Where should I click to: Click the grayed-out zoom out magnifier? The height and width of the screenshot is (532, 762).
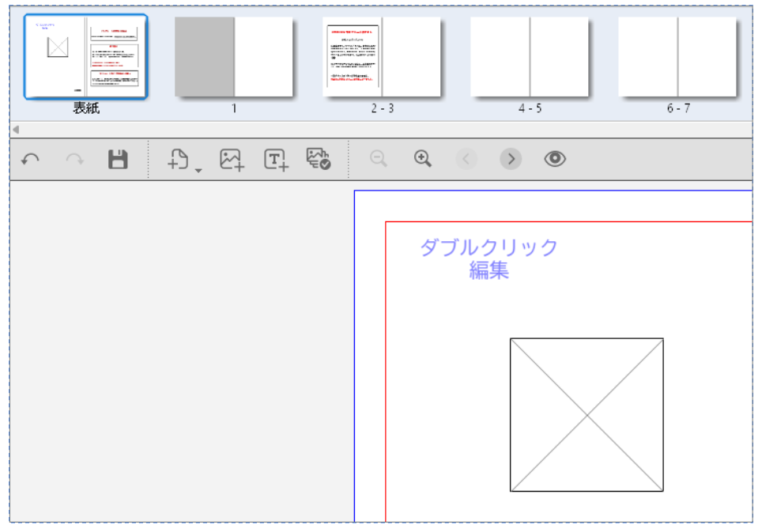coord(379,159)
